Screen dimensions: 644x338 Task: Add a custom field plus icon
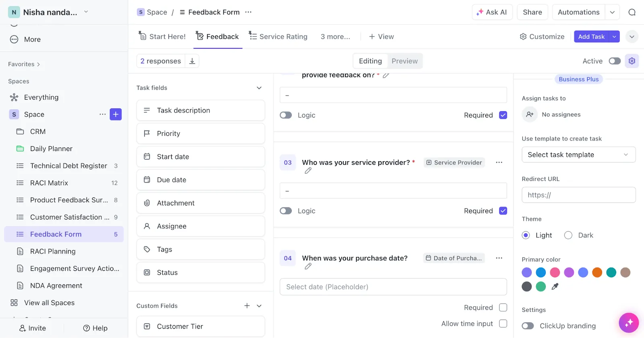pyautogui.click(x=247, y=306)
